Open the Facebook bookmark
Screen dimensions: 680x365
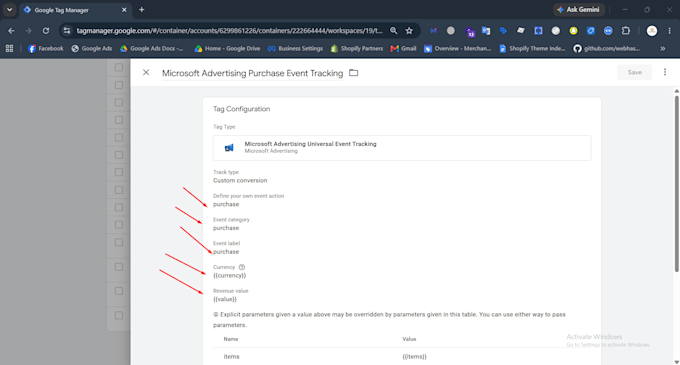46,49
